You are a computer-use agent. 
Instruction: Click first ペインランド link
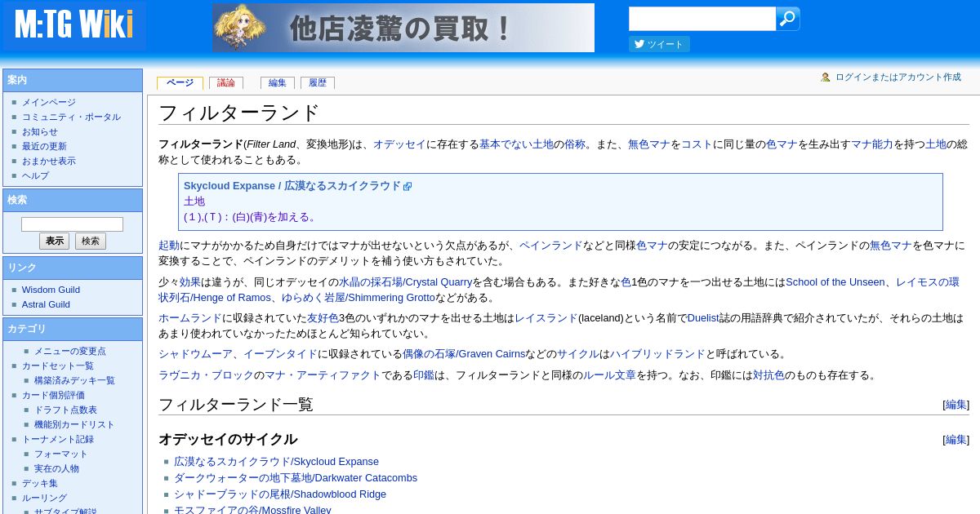coord(551,246)
